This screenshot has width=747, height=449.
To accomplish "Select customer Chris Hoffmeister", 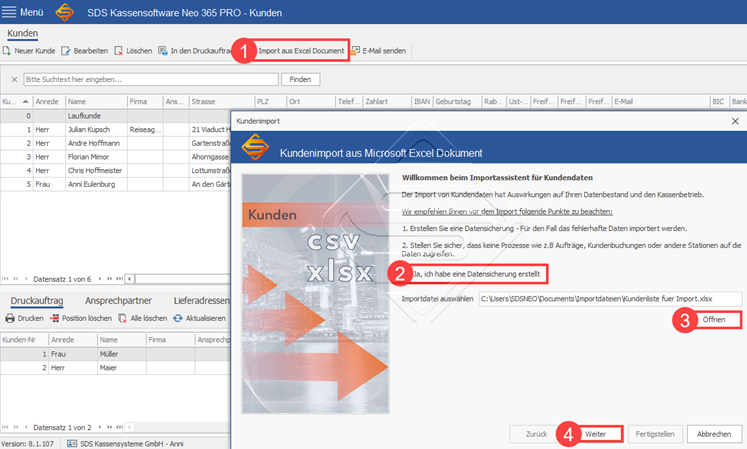I will [115, 170].
